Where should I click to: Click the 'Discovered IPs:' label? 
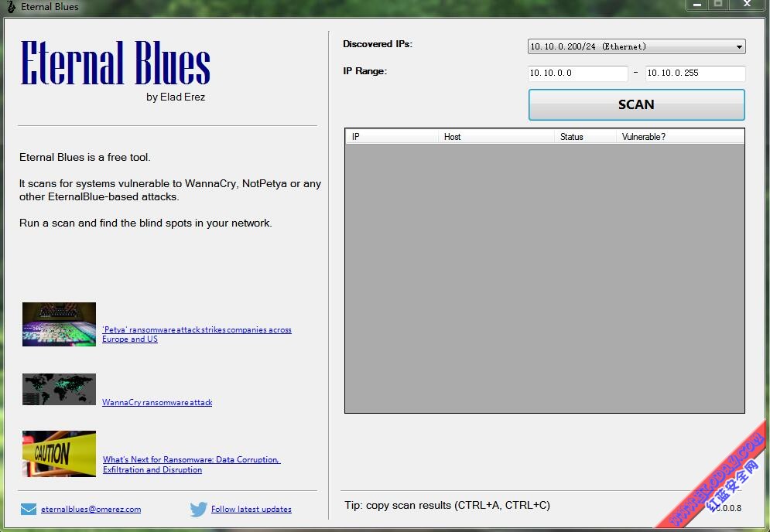pyautogui.click(x=378, y=44)
